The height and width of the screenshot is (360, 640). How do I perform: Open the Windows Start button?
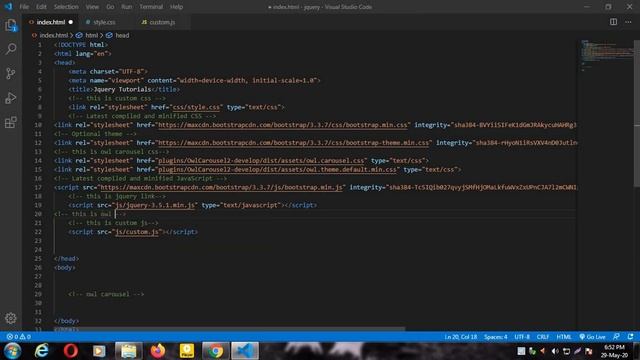[12, 351]
